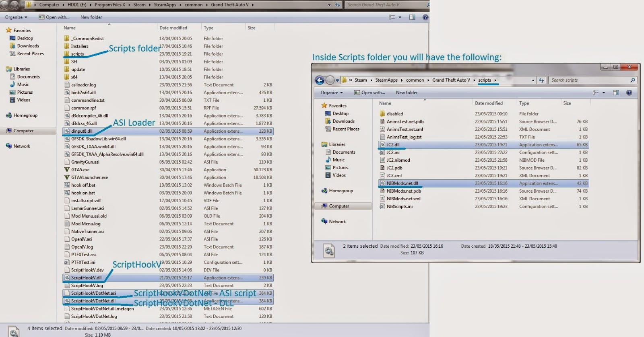
Task: Click SteamApps breadcrumb in left window
Action: [165, 5]
